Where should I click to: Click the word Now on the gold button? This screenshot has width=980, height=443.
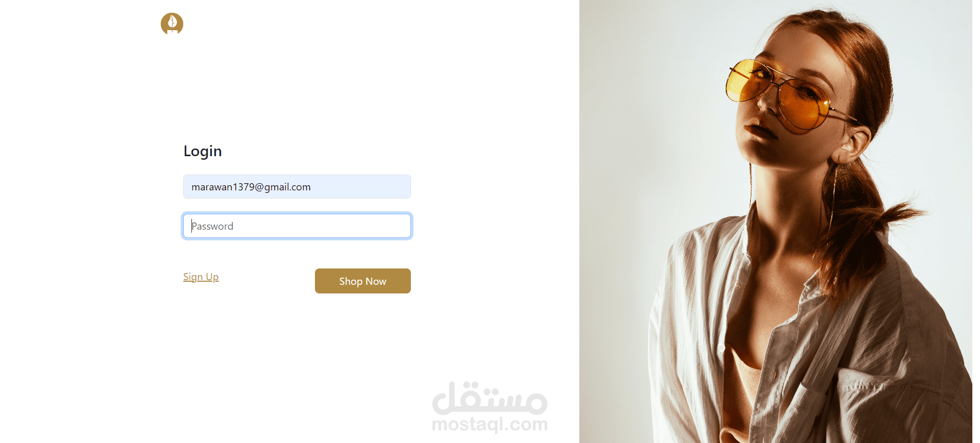coord(376,281)
